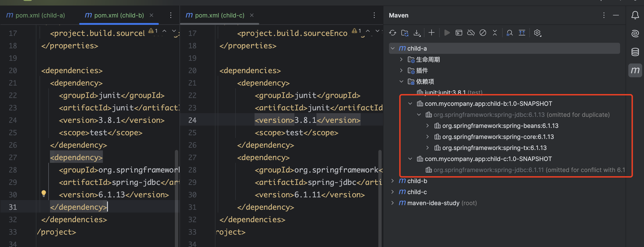The image size is (644, 247).
Task: Click Generate Sources and Update Folders icon
Action: [405, 33]
